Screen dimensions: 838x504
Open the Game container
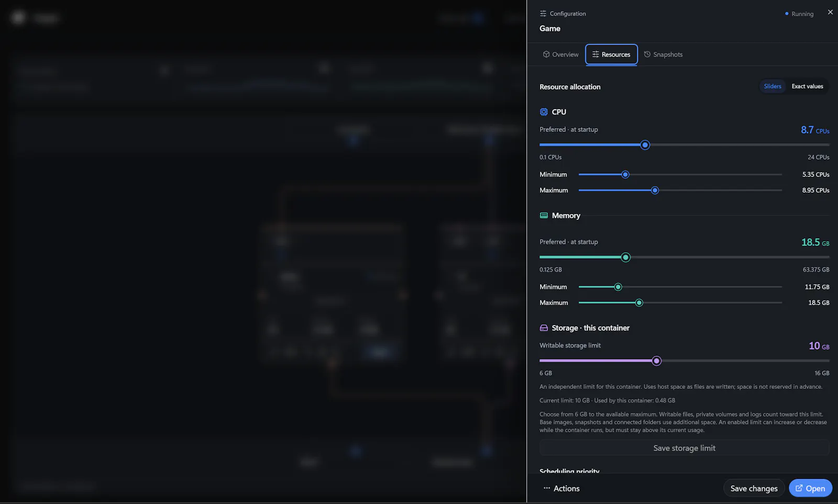coord(810,488)
